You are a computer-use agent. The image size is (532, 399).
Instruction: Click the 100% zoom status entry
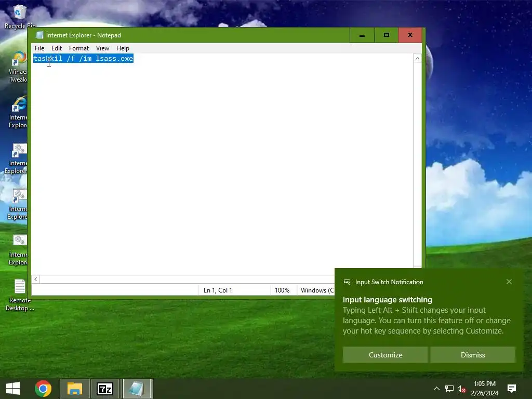click(282, 290)
